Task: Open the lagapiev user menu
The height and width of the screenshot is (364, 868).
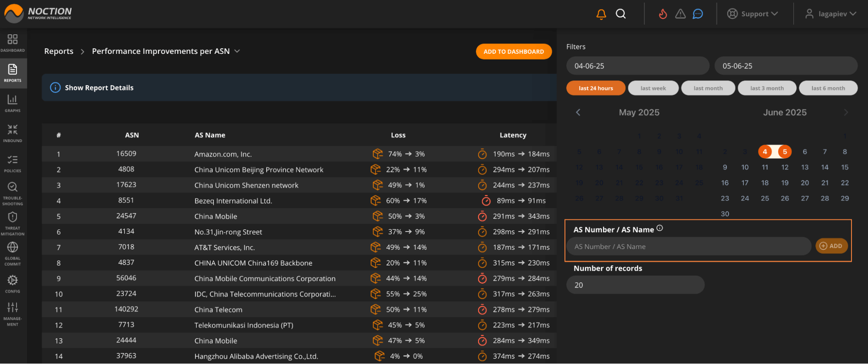Action: pos(830,14)
